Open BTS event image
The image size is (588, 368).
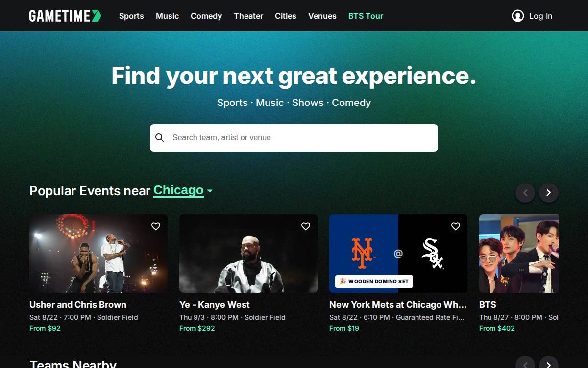(519, 254)
